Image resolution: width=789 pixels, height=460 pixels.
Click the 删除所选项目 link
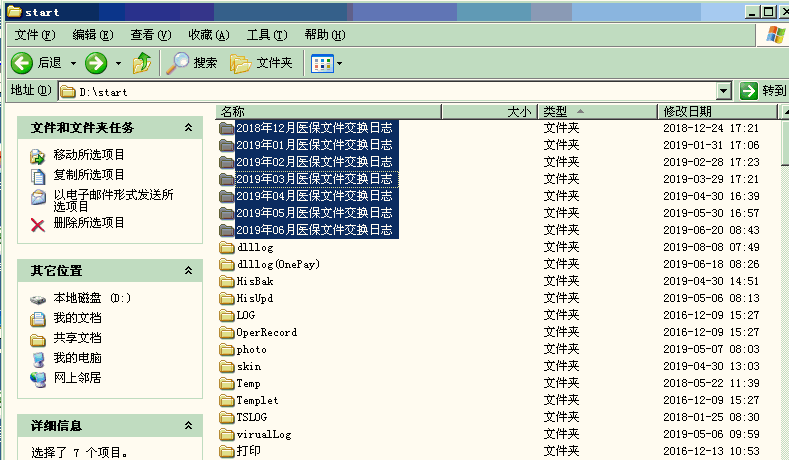pyautogui.click(x=89, y=222)
